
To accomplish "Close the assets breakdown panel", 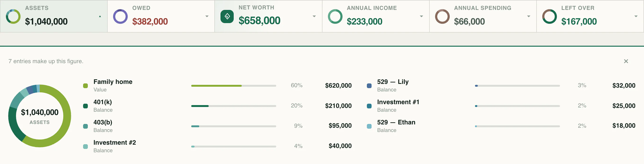I will [626, 61].
